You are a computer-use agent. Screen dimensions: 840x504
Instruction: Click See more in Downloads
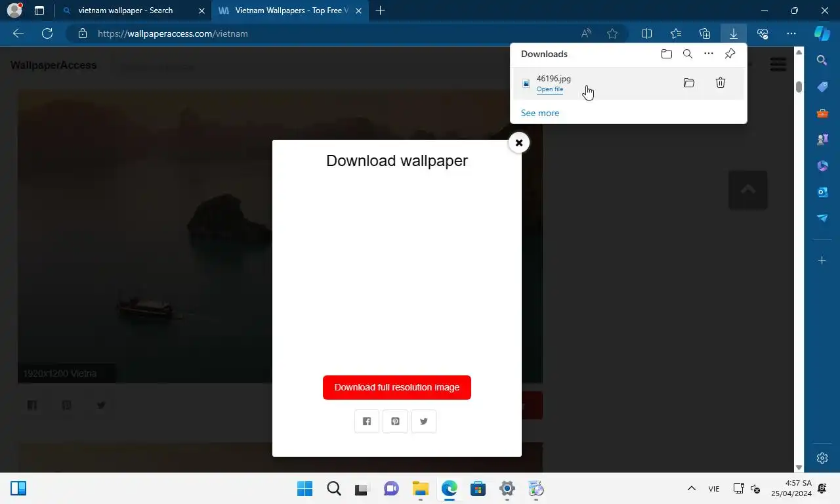coord(540,113)
